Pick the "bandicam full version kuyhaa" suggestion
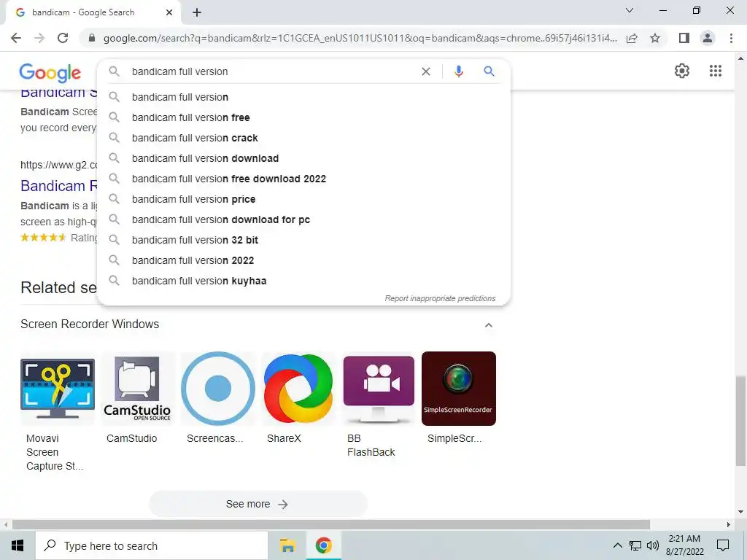747x560 pixels. (x=304, y=281)
